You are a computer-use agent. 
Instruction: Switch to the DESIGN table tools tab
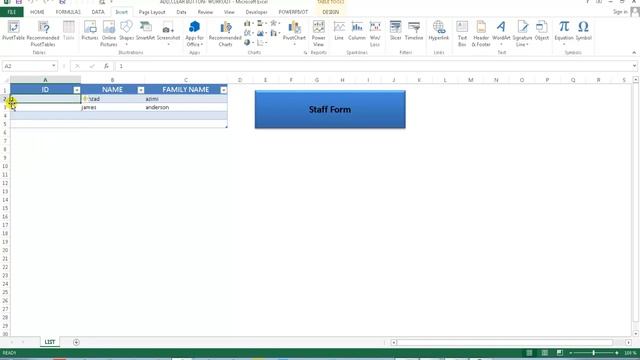pos(331,12)
